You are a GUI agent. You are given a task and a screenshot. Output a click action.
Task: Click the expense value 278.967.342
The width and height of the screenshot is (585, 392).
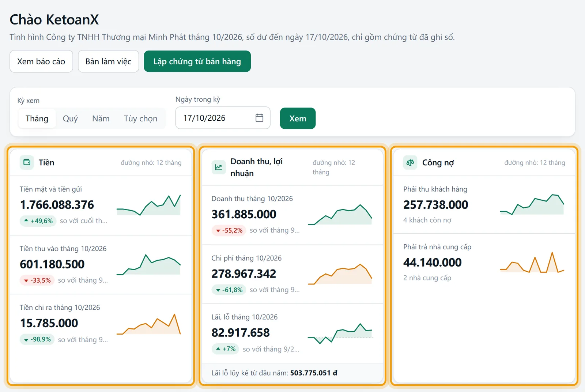(x=244, y=274)
